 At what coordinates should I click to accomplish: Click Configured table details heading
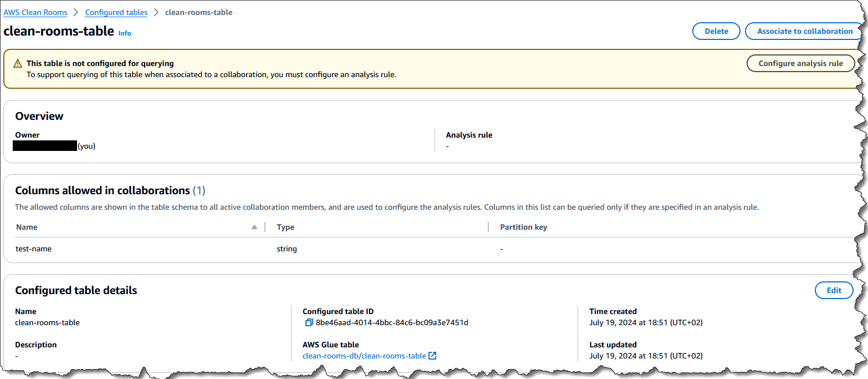click(x=76, y=290)
